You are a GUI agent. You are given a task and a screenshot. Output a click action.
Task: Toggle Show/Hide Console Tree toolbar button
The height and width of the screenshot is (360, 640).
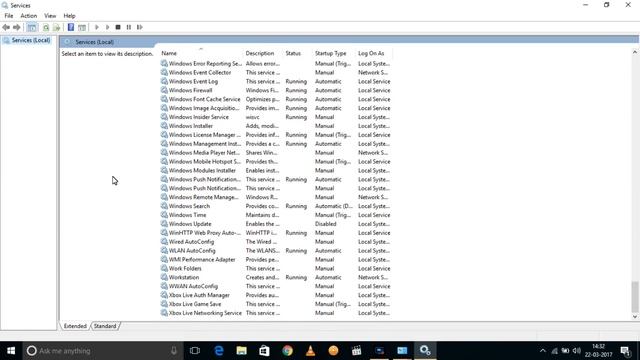tap(32, 27)
